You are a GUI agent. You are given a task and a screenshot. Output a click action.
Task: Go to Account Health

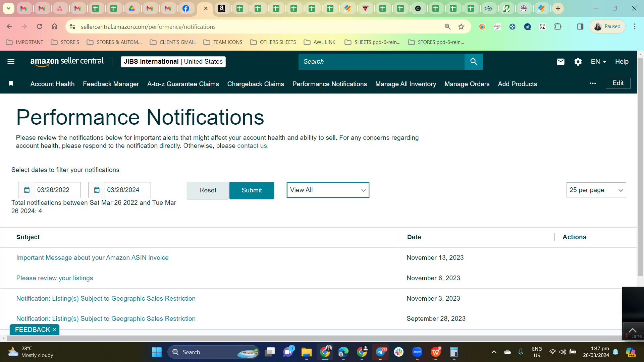tap(52, 84)
